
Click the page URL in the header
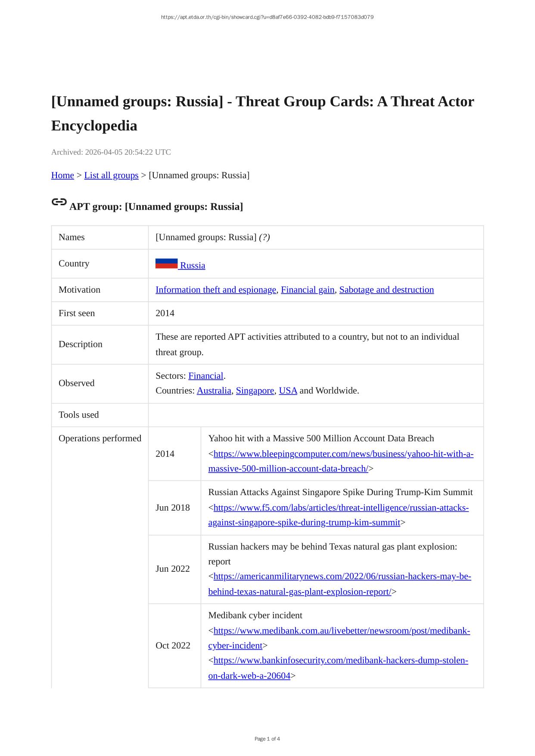tap(267, 17)
